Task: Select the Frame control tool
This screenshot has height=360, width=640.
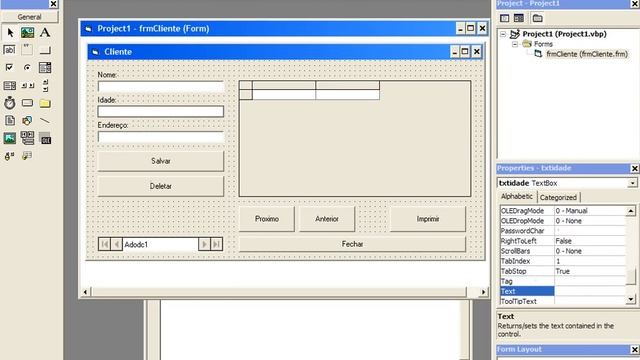Action: click(27, 50)
